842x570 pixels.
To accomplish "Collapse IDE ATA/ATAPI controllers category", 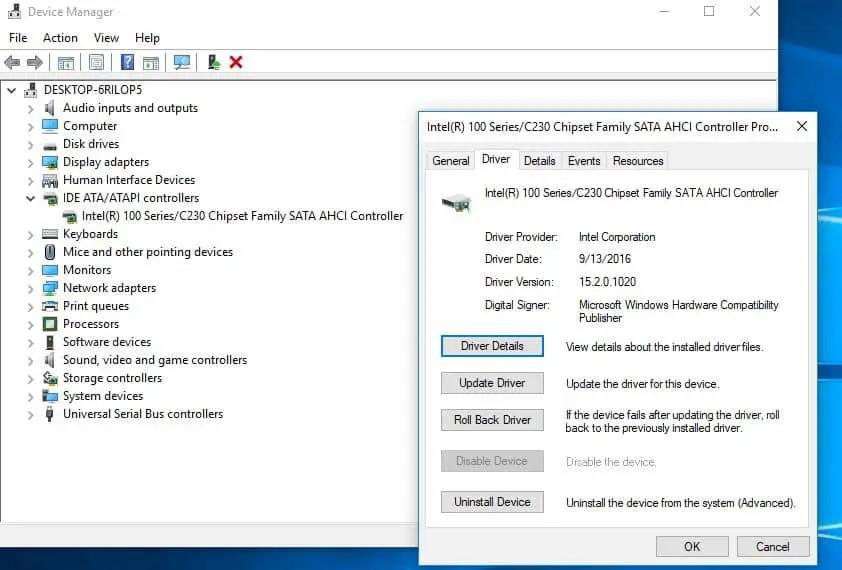I will point(31,199).
